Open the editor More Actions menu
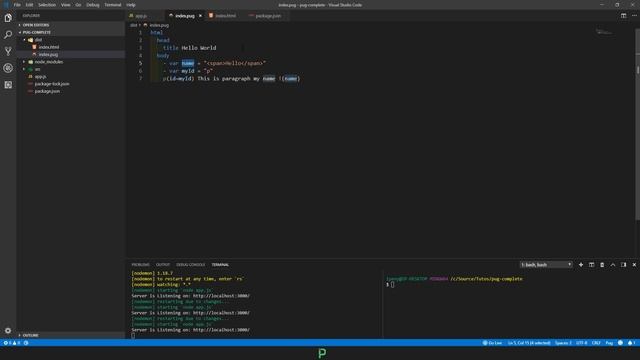This screenshot has height=360, width=640. (x=634, y=16)
